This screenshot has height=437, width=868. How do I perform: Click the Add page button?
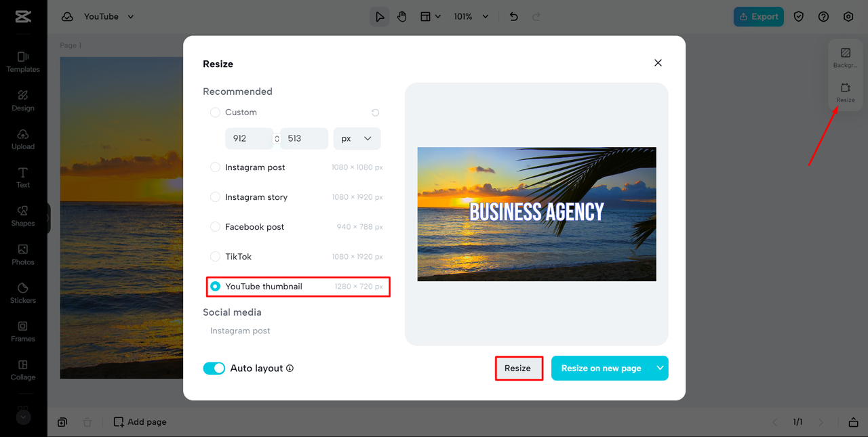coord(140,422)
